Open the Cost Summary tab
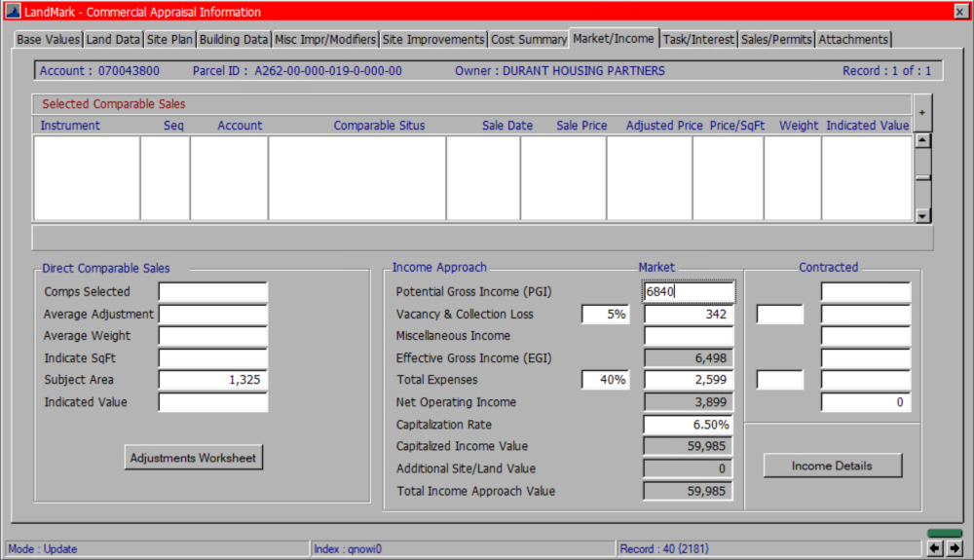This screenshot has height=560, width=974. click(529, 39)
